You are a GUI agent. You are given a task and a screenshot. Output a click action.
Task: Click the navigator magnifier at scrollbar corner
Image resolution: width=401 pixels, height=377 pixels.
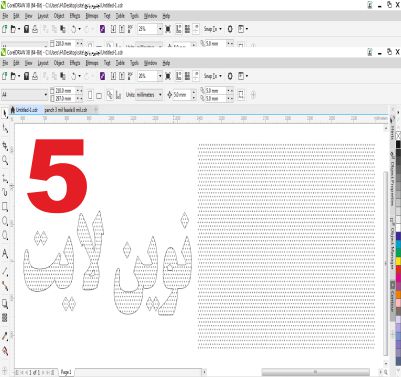[386, 372]
